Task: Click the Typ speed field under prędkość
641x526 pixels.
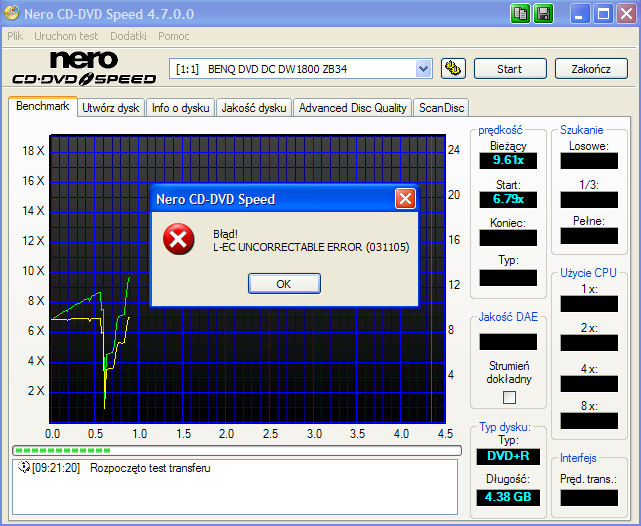Action: pyautogui.click(x=508, y=278)
